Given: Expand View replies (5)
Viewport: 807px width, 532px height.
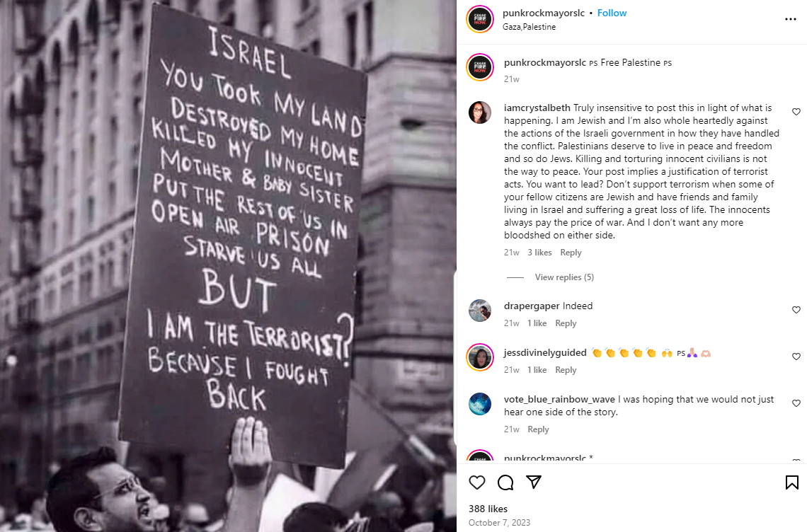Looking at the screenshot, I should tap(564, 277).
